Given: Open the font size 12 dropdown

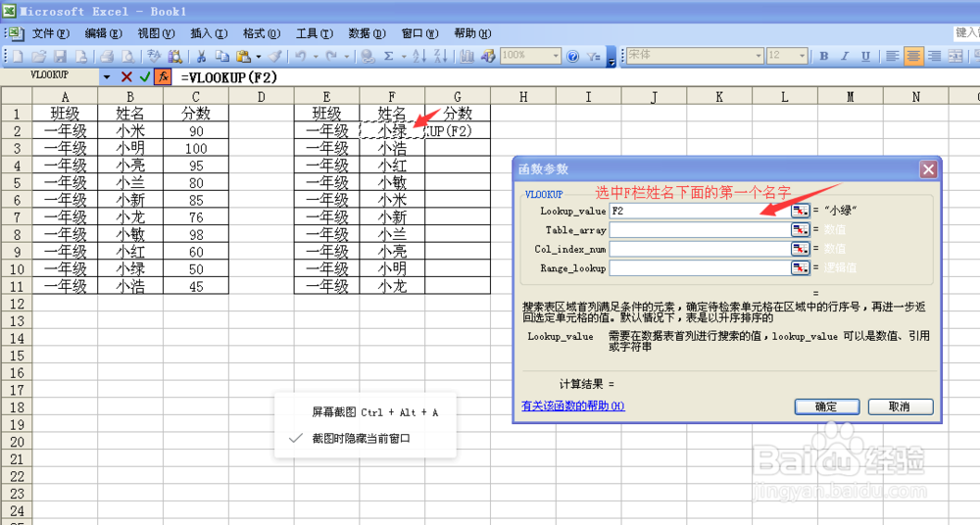Looking at the screenshot, I should pos(803,56).
